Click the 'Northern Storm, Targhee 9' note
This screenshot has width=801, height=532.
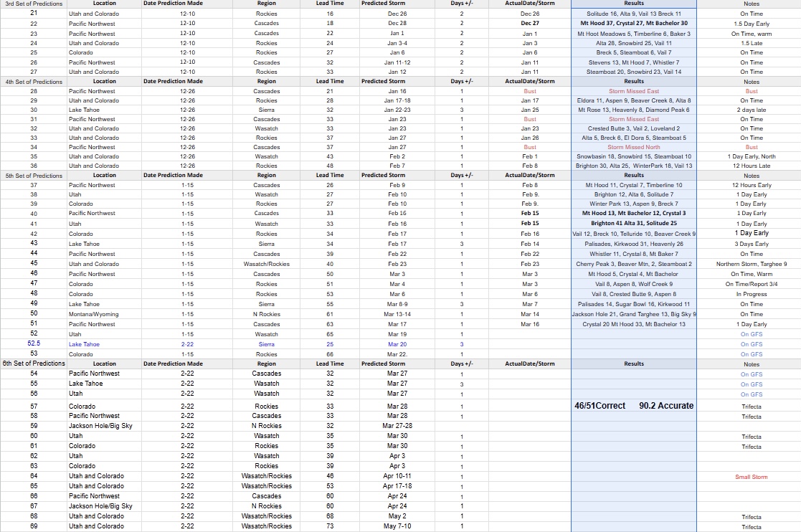[x=751, y=264]
